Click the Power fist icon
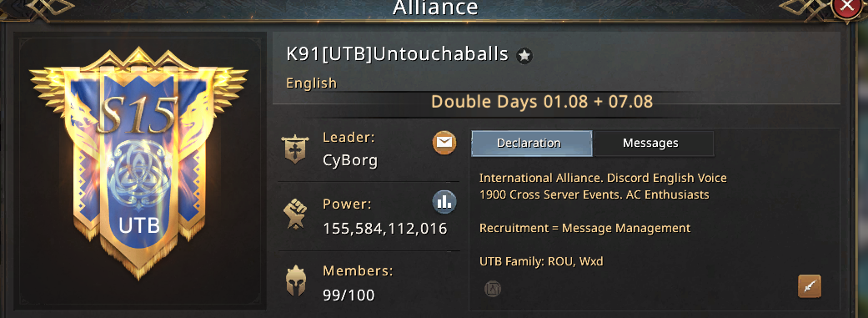Screen dimensions: 868x318 [294, 214]
